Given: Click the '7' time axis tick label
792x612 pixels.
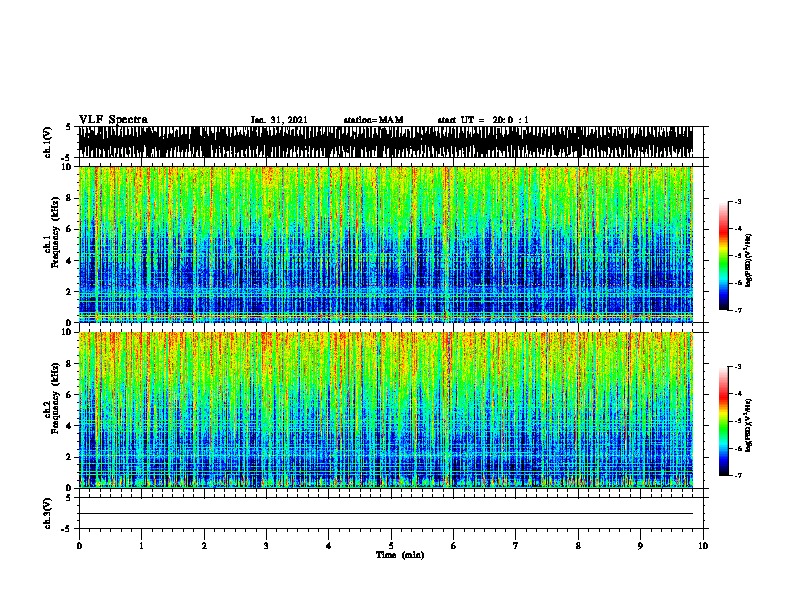Looking at the screenshot, I should [516, 545].
